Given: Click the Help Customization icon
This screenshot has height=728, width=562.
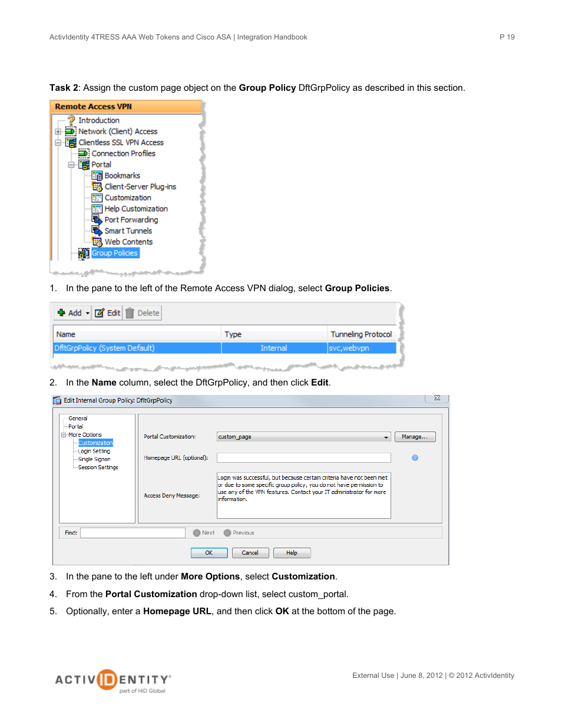Looking at the screenshot, I should (x=97, y=209).
